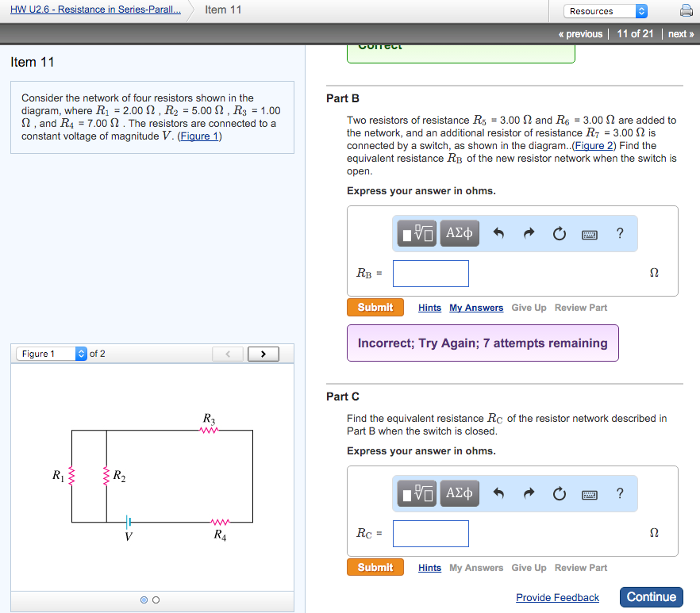Redo the entry using the redo arrow icon

pos(529,232)
